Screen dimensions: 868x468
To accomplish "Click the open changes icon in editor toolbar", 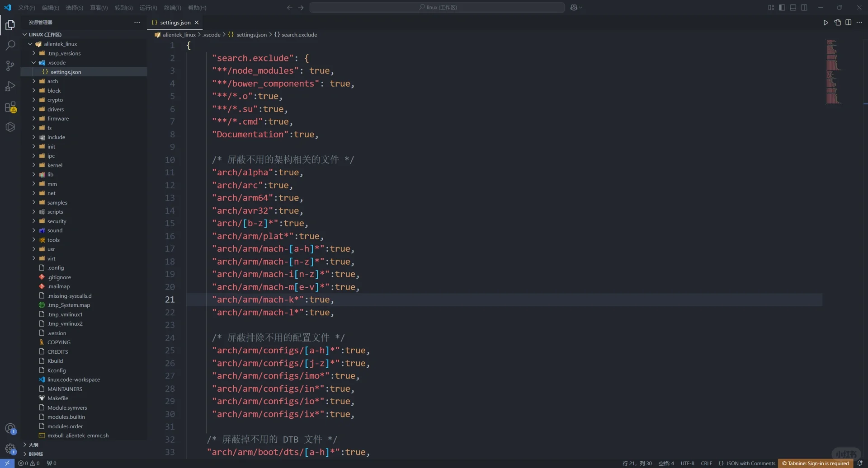I will pos(837,23).
